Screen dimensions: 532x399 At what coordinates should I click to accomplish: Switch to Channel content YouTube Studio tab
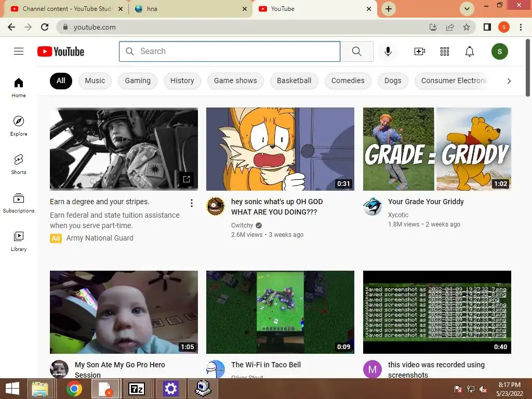[x=66, y=9]
